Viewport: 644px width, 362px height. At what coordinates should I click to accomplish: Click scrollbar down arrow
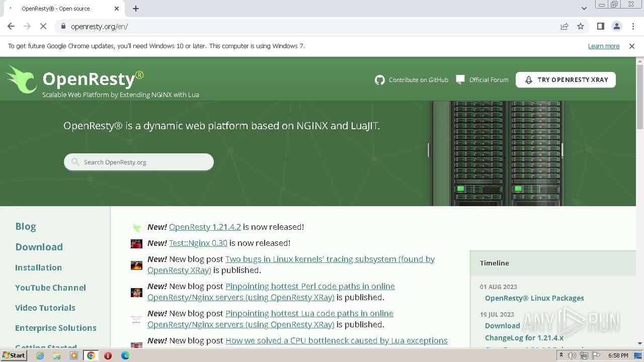click(640, 343)
